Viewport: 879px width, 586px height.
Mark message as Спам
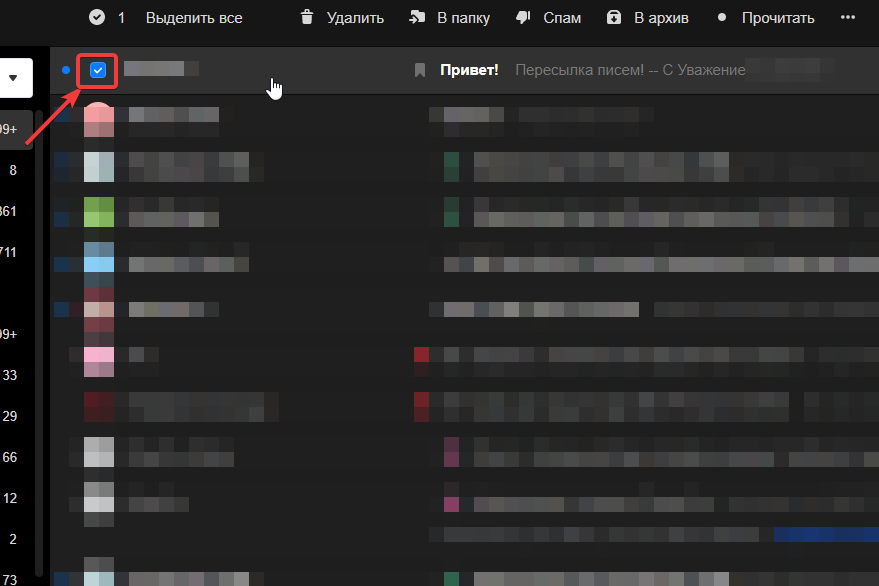point(562,18)
